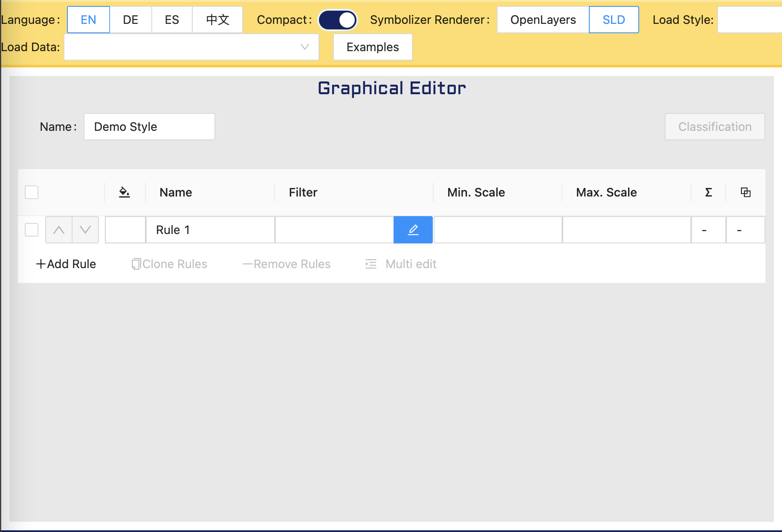Toggle the Compact switch off

[x=337, y=20]
